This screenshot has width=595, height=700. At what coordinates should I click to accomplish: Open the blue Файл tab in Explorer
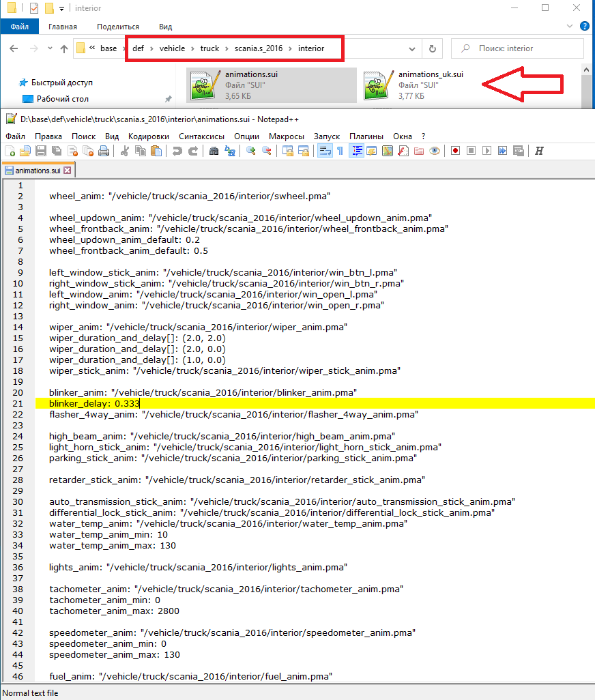pyautogui.click(x=20, y=27)
